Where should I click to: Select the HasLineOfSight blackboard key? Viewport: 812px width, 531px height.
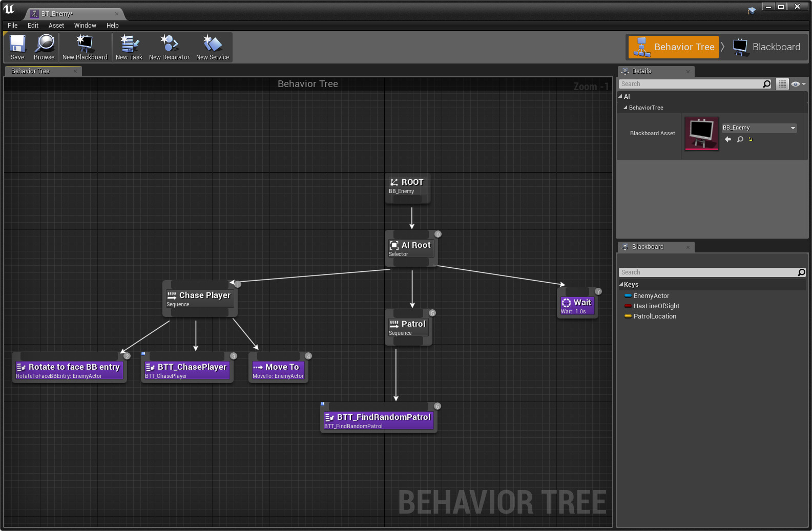(x=656, y=306)
